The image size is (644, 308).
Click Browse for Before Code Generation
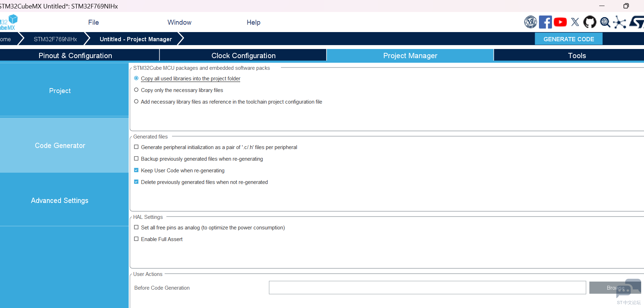pyautogui.click(x=615, y=288)
